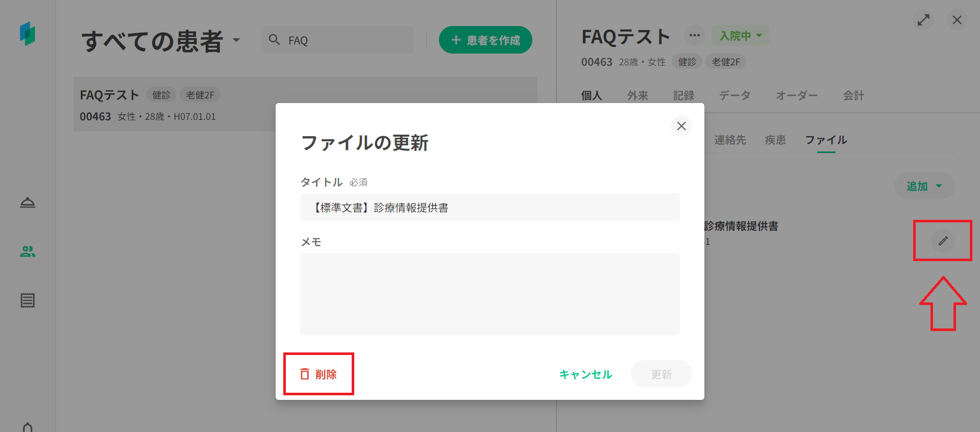Open the notifications bell at sidebar bottom

coord(28,427)
